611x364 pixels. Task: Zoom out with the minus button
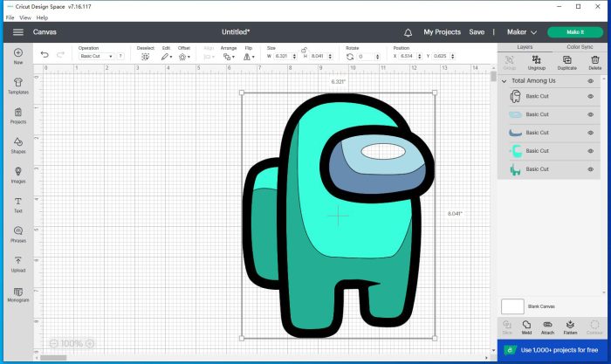coord(54,343)
